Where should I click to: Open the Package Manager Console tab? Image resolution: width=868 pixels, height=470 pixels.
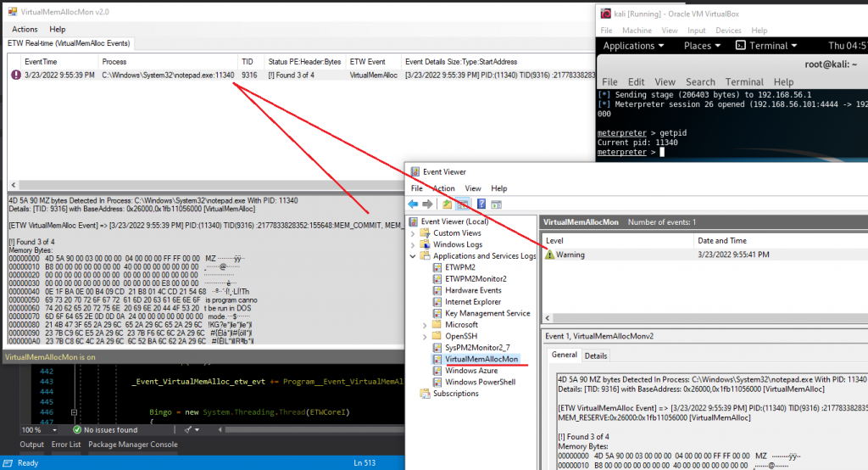[x=133, y=445]
